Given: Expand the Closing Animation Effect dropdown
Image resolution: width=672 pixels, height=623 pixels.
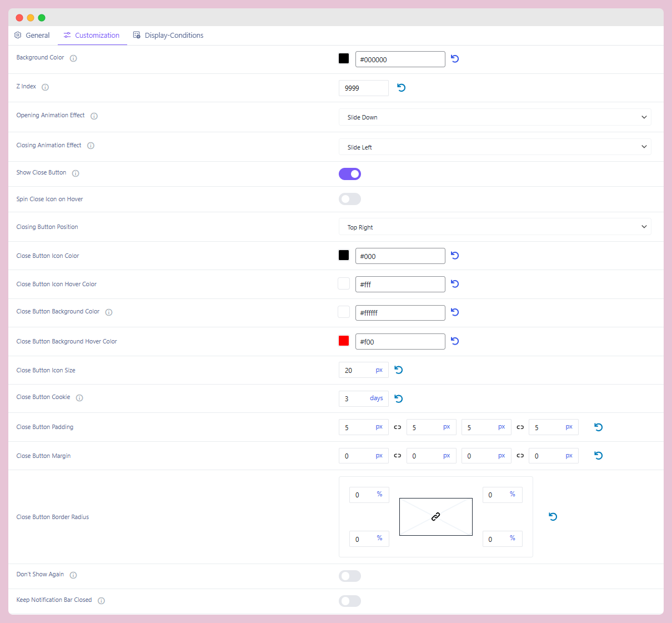Looking at the screenshot, I should click(x=494, y=147).
